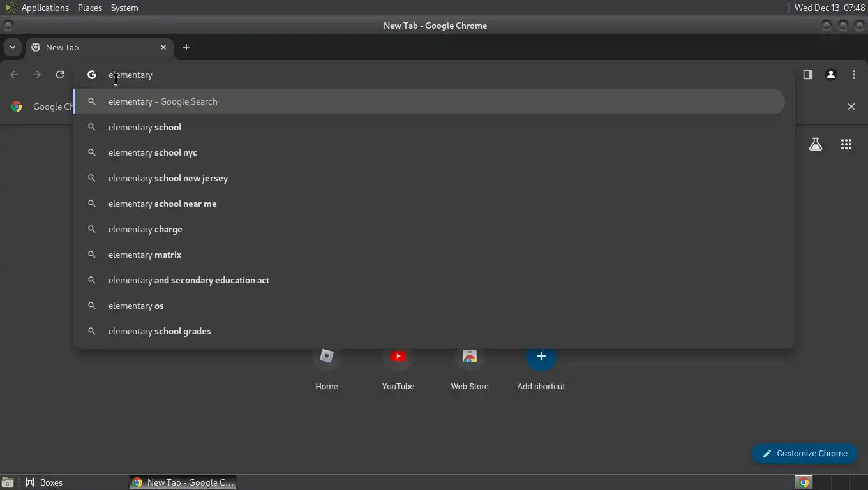Image resolution: width=868 pixels, height=490 pixels.
Task: Open the Google apps grid
Action: (846, 144)
